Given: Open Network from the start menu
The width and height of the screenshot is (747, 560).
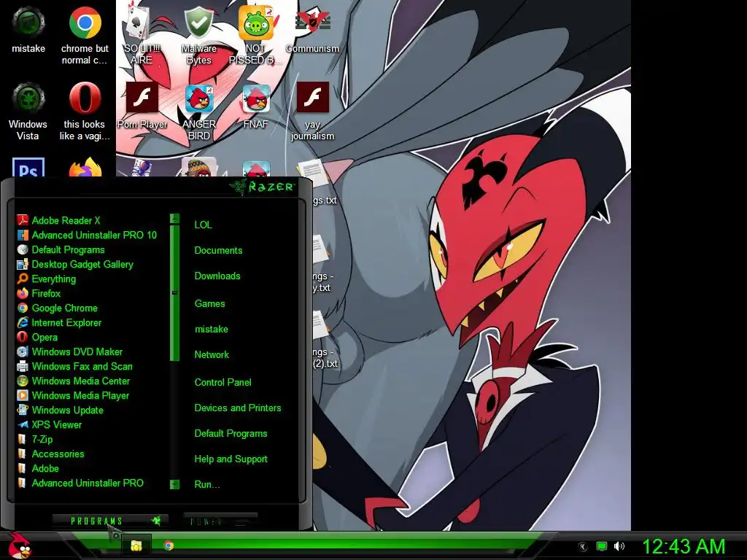Looking at the screenshot, I should 212,355.
